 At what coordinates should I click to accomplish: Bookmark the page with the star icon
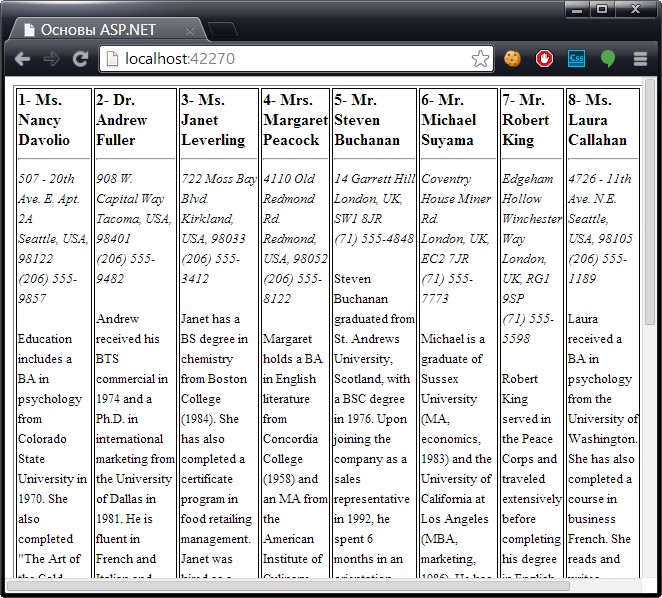tap(480, 59)
